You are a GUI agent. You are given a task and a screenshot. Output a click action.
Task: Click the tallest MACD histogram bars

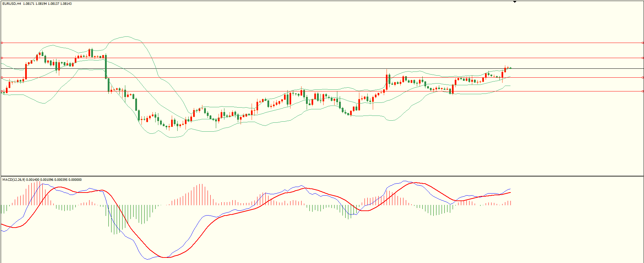pos(34,193)
